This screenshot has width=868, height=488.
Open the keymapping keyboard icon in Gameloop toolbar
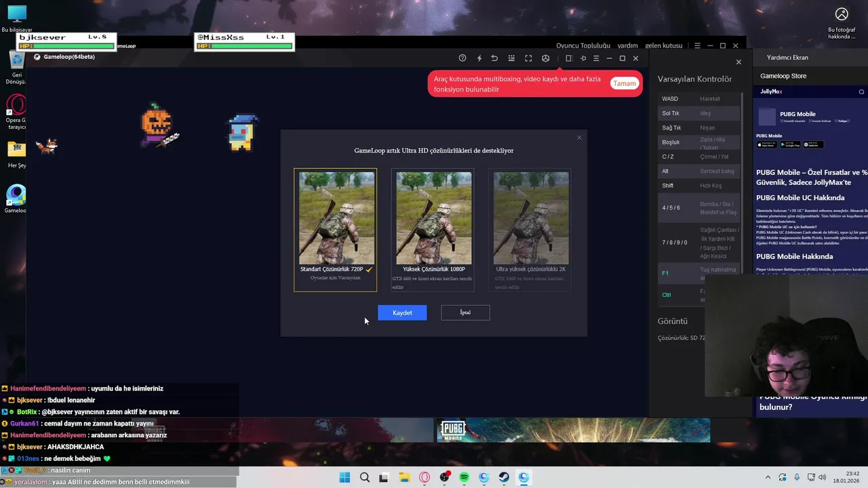tap(511, 58)
